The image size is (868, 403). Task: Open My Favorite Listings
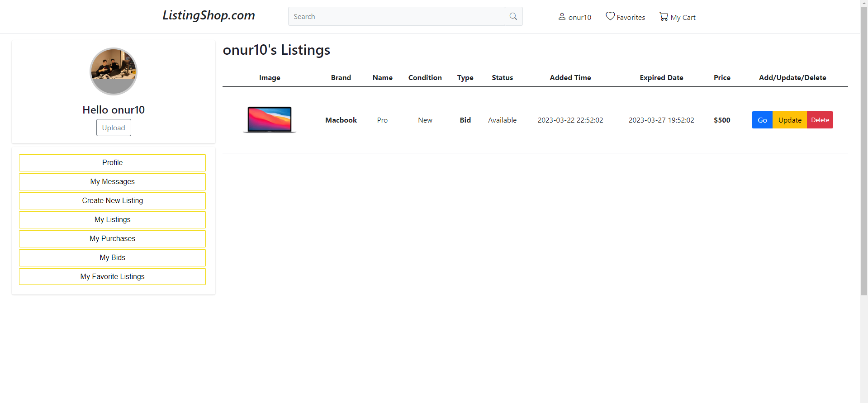112,277
